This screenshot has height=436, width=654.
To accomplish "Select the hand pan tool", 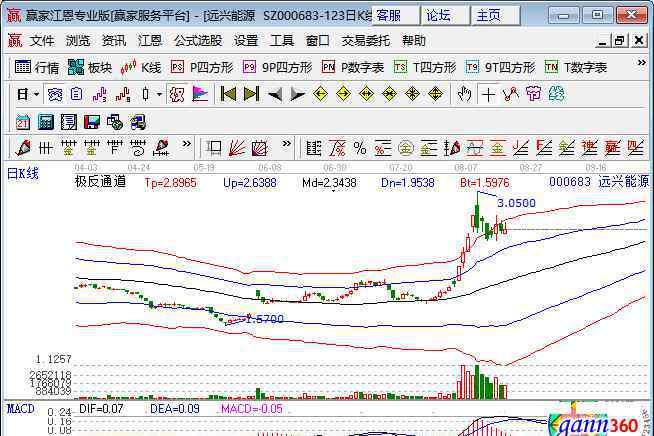I will click(464, 94).
